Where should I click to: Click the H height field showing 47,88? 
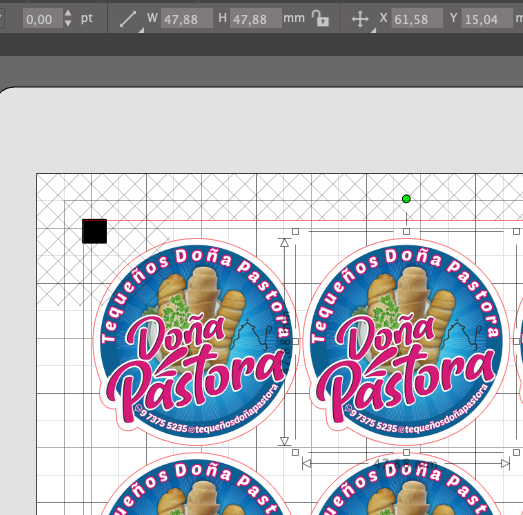tap(255, 19)
